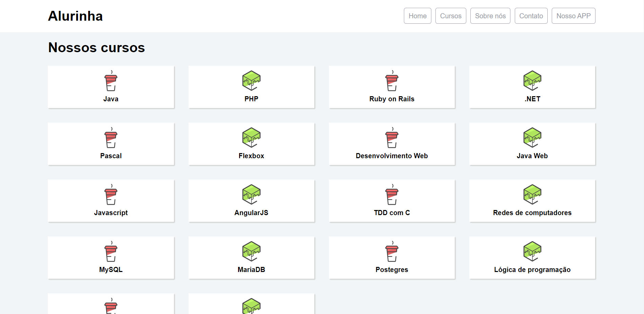Click the cube icon in the Flexbox card
The width and height of the screenshot is (644, 314).
[x=251, y=138]
